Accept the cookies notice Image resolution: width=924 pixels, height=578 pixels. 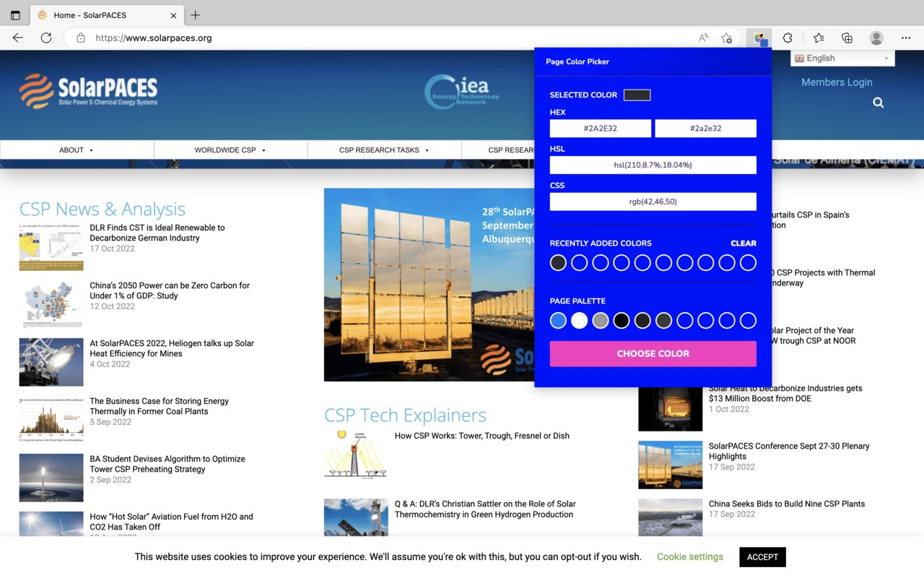coord(762,557)
